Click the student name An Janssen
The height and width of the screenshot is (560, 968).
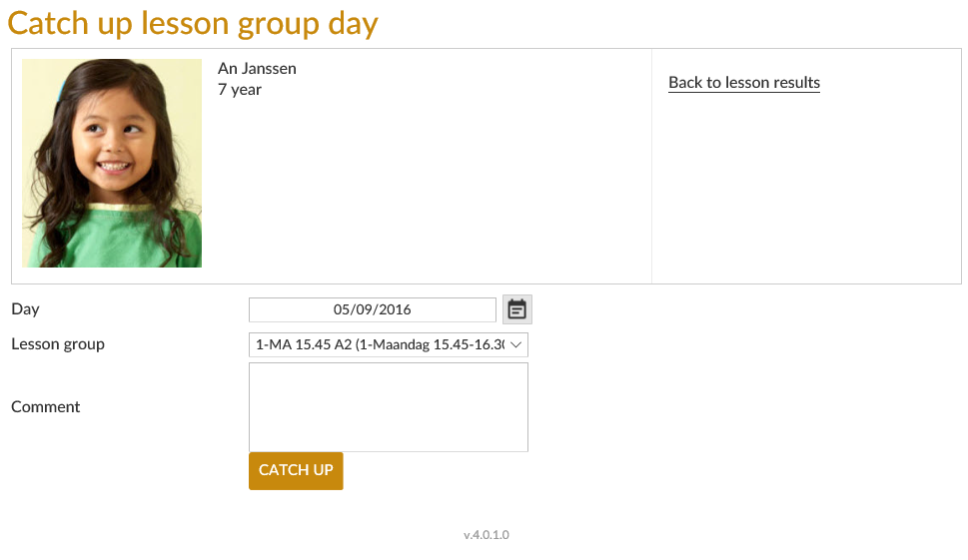click(x=257, y=69)
